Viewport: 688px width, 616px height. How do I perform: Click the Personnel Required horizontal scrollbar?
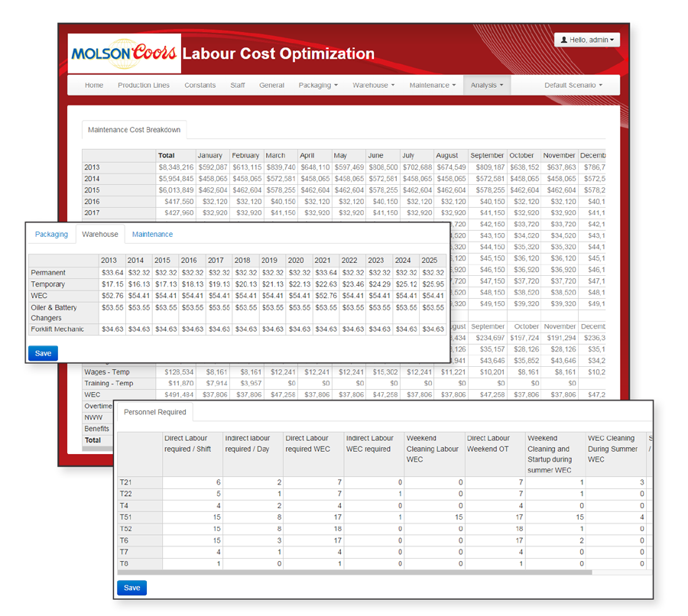pyautogui.click(x=355, y=572)
